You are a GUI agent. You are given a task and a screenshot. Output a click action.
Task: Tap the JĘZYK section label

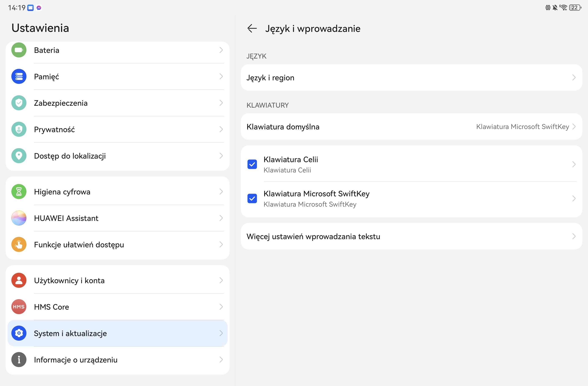click(x=256, y=56)
